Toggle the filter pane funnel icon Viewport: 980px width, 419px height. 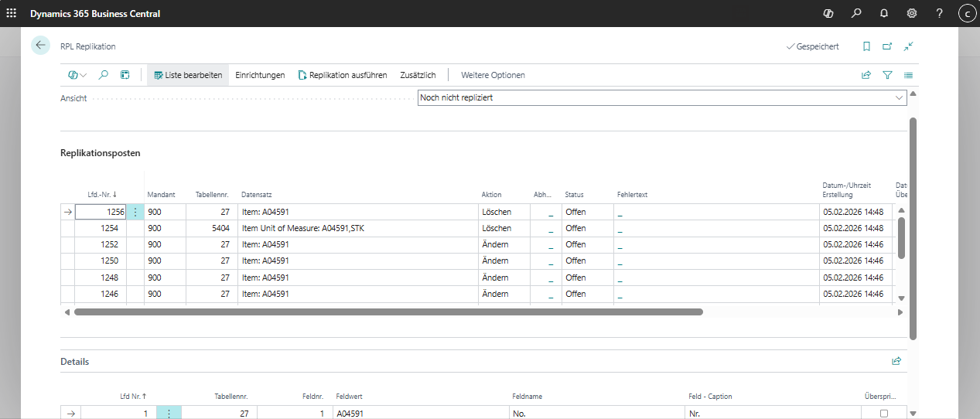click(887, 75)
